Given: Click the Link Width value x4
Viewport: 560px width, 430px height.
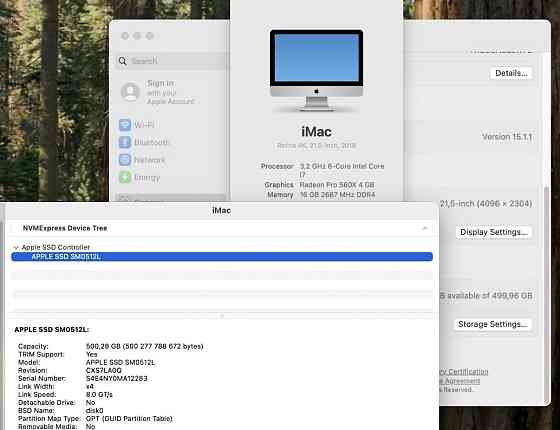Looking at the screenshot, I should pos(90,386).
